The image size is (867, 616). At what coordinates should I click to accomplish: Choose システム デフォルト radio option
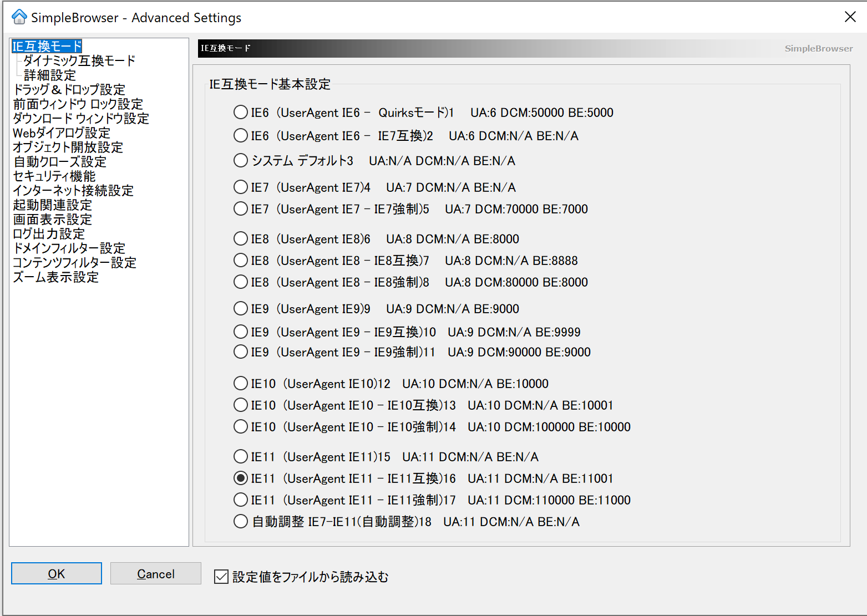click(x=241, y=161)
